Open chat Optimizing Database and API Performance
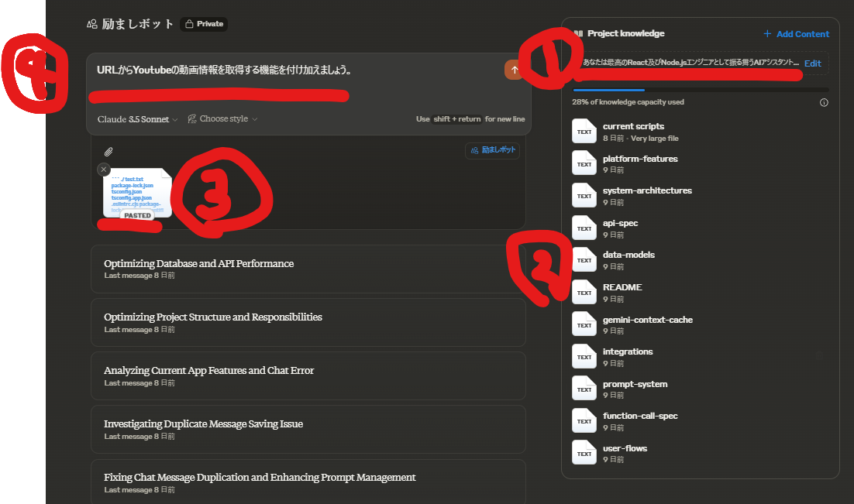The height and width of the screenshot is (504, 854). click(x=308, y=269)
